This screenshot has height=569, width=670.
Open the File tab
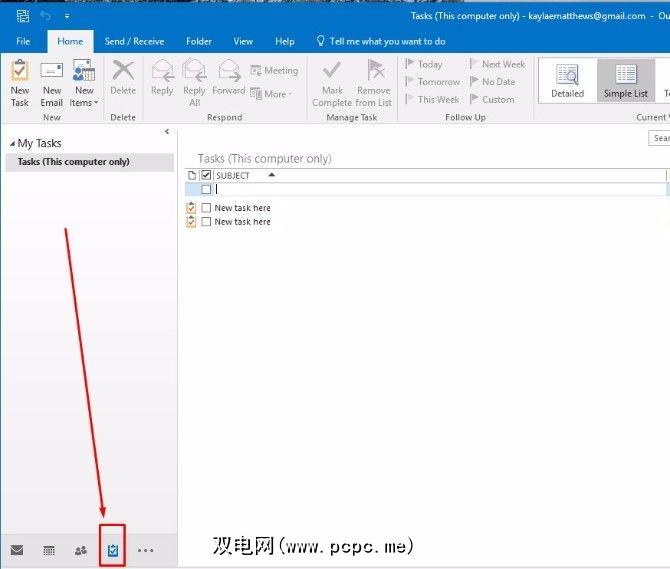(23, 41)
